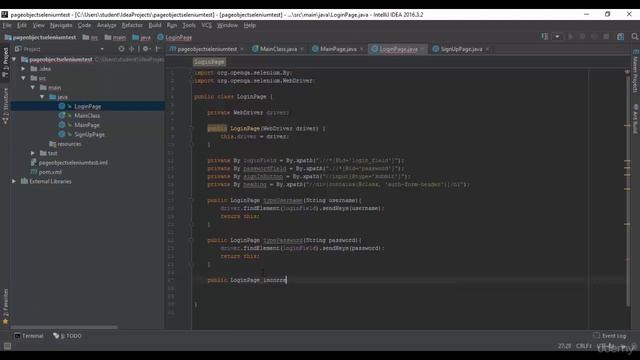Click the Hide Project panel icon
Image resolution: width=640 pixels, height=360 pixels.
(158, 49)
